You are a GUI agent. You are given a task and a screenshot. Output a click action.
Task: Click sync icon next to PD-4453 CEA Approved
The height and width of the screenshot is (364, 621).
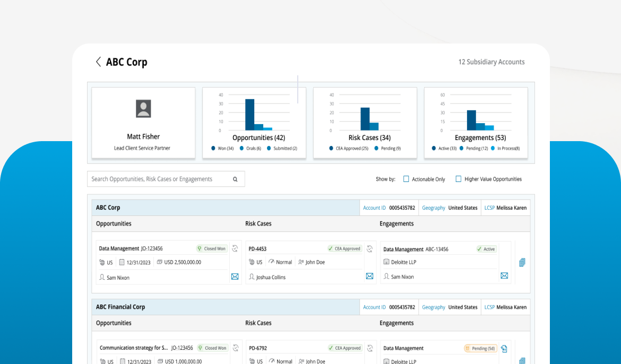click(369, 249)
